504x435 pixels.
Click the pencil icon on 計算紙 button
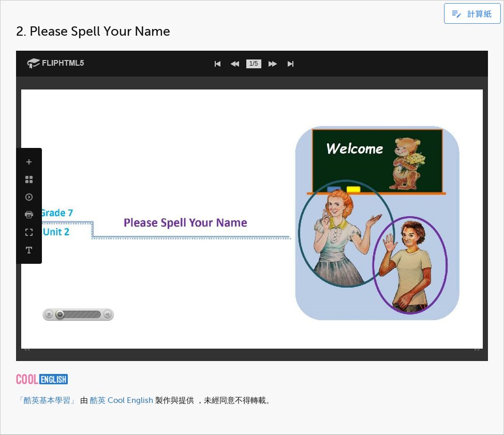pos(456,14)
